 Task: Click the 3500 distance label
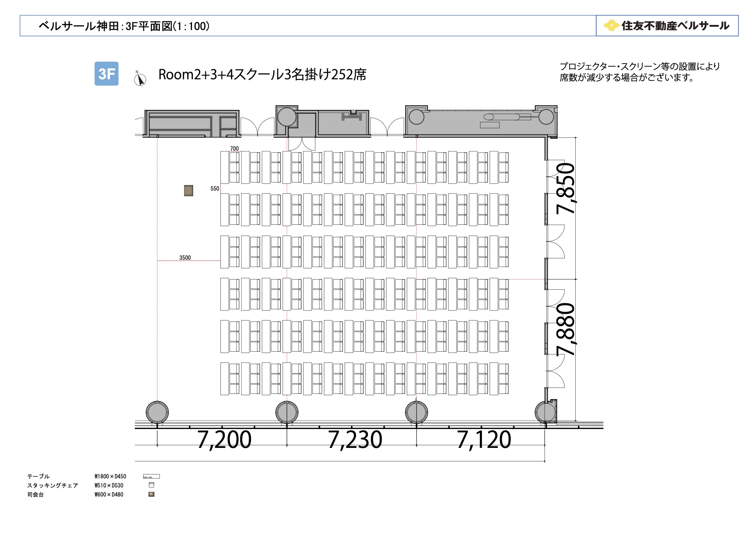185,258
